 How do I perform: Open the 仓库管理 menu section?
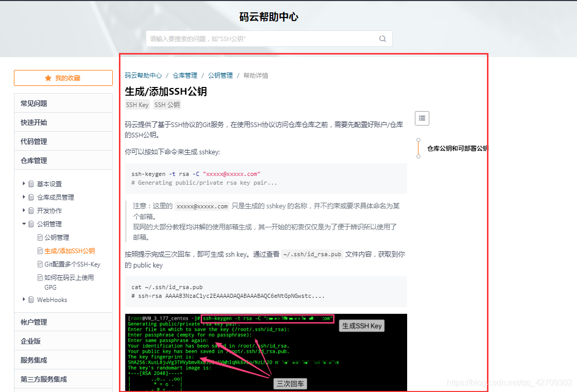click(x=63, y=161)
